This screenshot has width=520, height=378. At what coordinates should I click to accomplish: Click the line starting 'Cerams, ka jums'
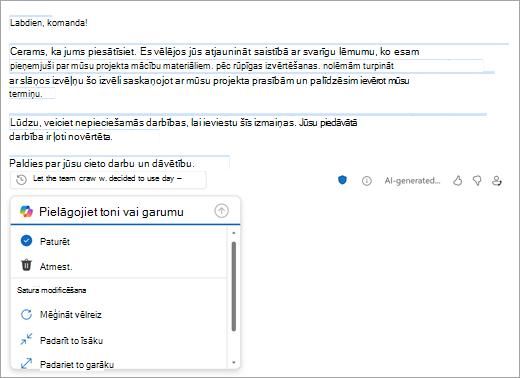[214, 52]
